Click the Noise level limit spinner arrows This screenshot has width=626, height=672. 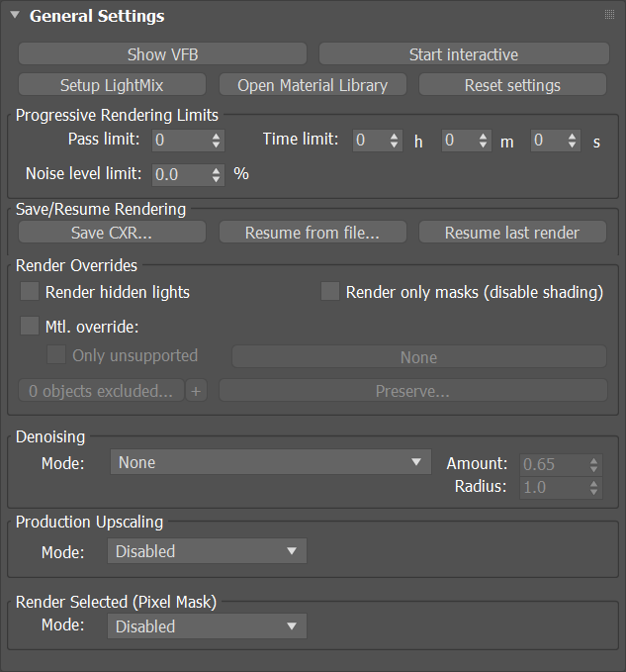coord(217,175)
